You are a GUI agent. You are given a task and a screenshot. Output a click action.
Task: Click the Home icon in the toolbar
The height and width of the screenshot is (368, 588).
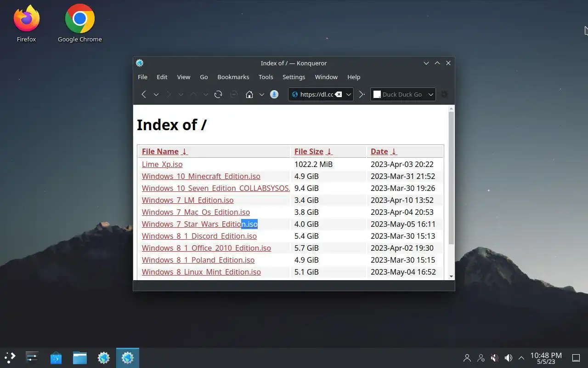click(x=249, y=94)
